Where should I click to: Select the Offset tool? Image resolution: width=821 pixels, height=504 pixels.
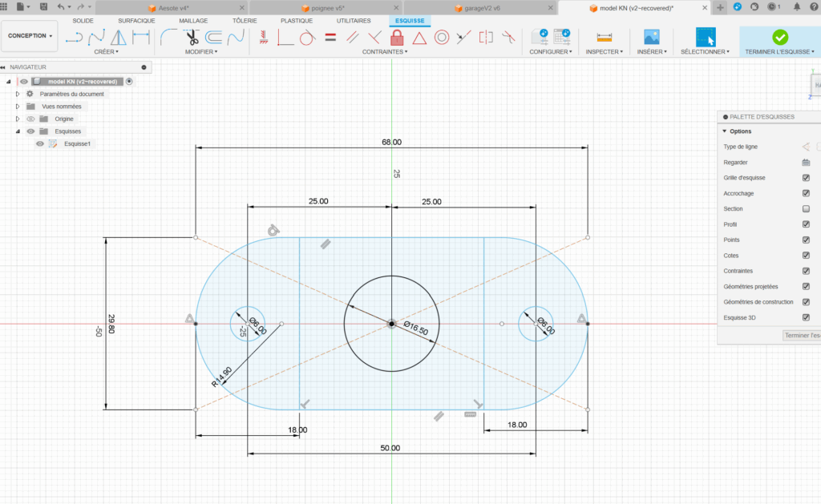pyautogui.click(x=213, y=38)
